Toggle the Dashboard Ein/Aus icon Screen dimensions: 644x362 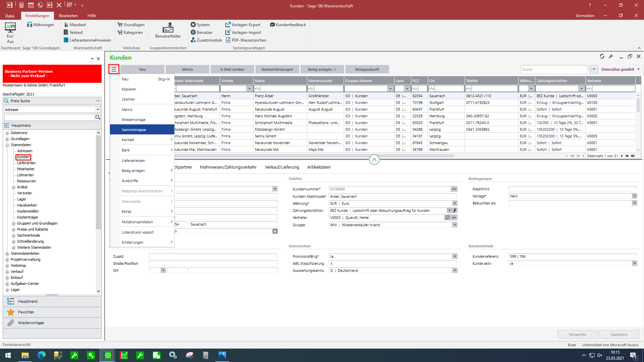10,27
